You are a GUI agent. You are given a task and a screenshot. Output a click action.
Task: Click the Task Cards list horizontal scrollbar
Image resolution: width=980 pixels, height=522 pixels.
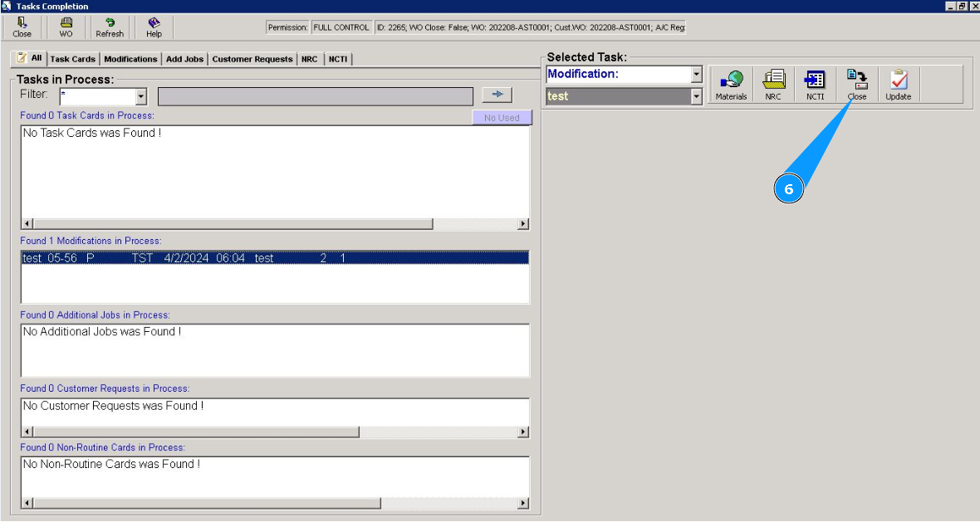275,223
